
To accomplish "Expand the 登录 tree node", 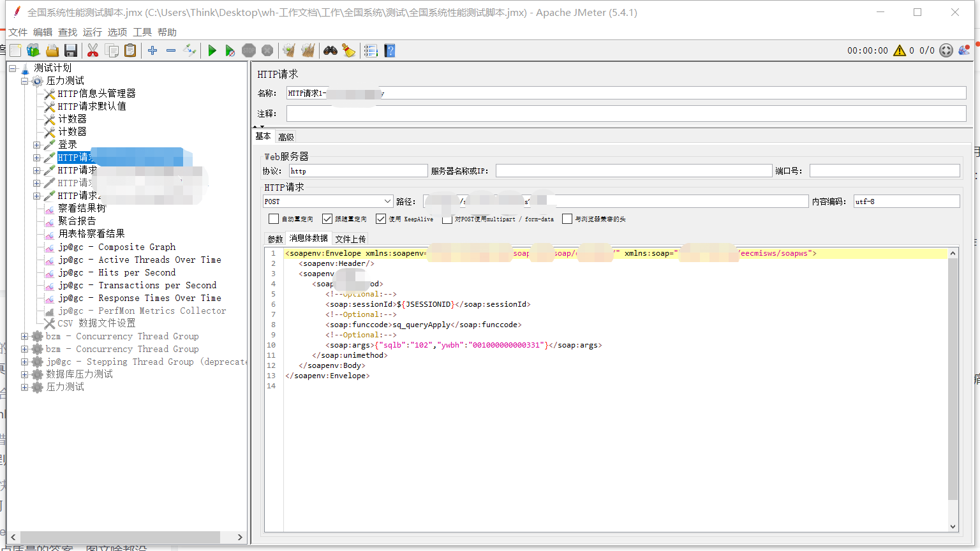I will 37,145.
